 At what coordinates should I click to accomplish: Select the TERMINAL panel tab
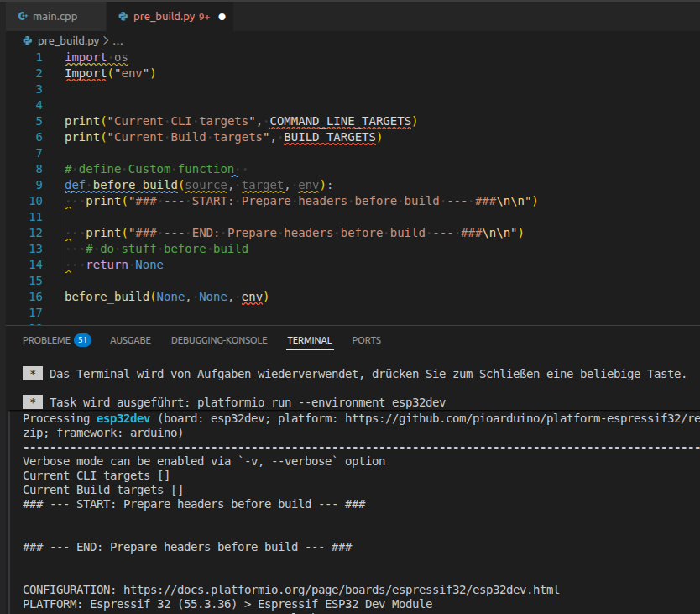tap(309, 340)
